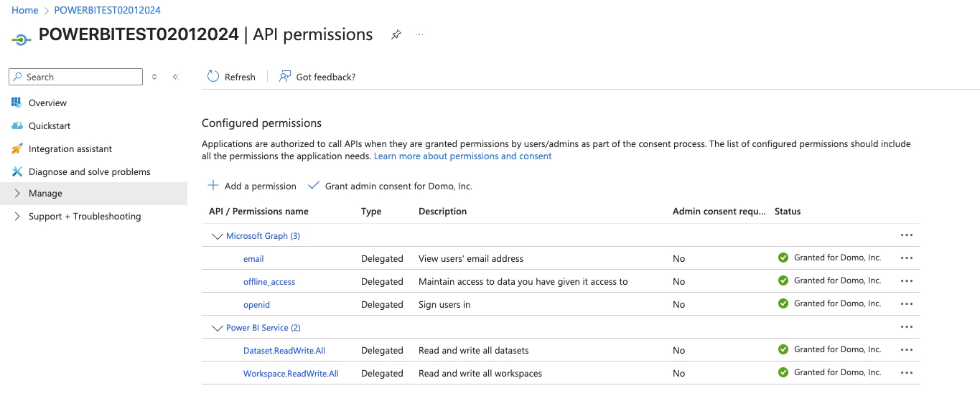This screenshot has height=406, width=980.
Task: Click Grant admin consent for Domo, Inc.
Action: (390, 186)
